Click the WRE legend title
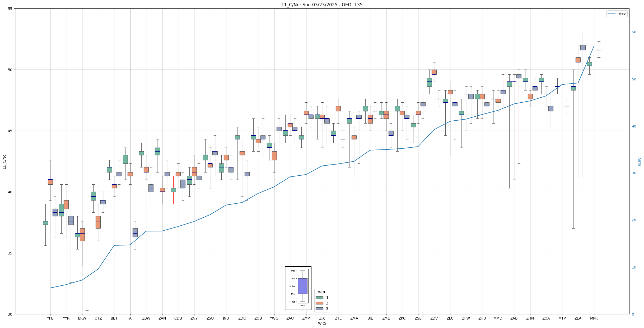 pyautogui.click(x=322, y=292)
